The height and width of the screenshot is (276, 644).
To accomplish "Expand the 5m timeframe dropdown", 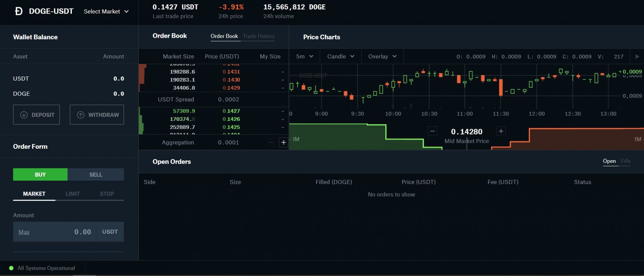I will pos(304,56).
